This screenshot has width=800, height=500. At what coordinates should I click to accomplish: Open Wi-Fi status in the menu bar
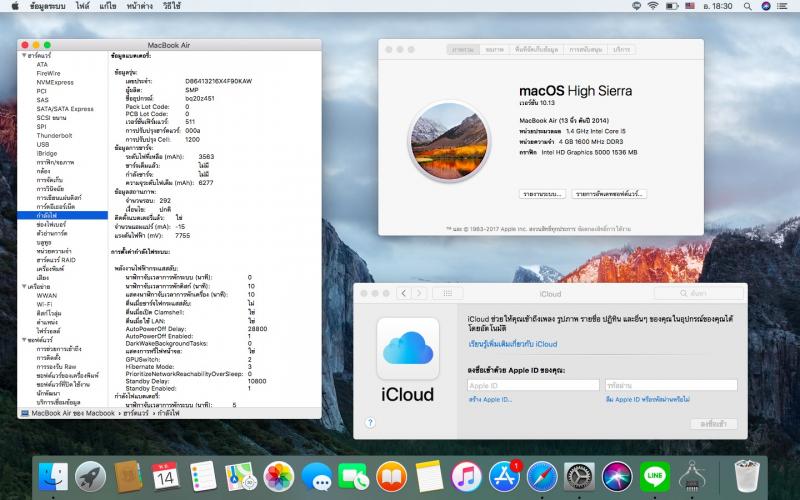653,6
